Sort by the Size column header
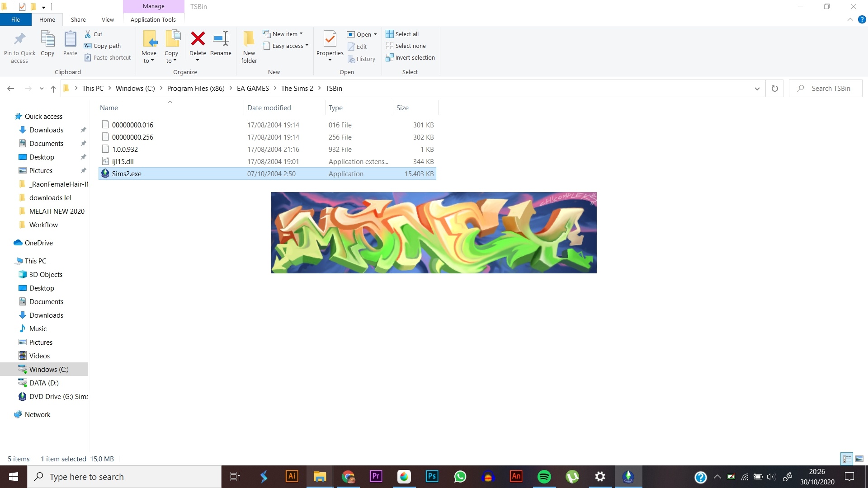Image resolution: width=868 pixels, height=488 pixels. tap(415, 108)
